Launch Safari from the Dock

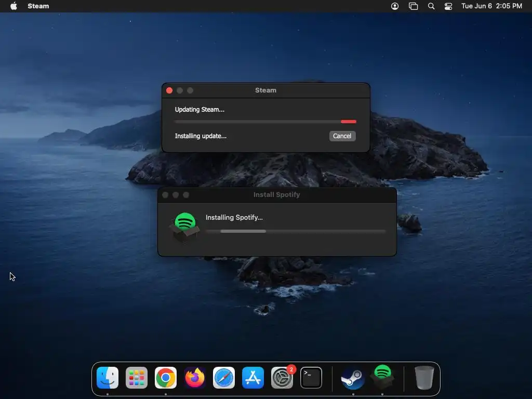224,378
